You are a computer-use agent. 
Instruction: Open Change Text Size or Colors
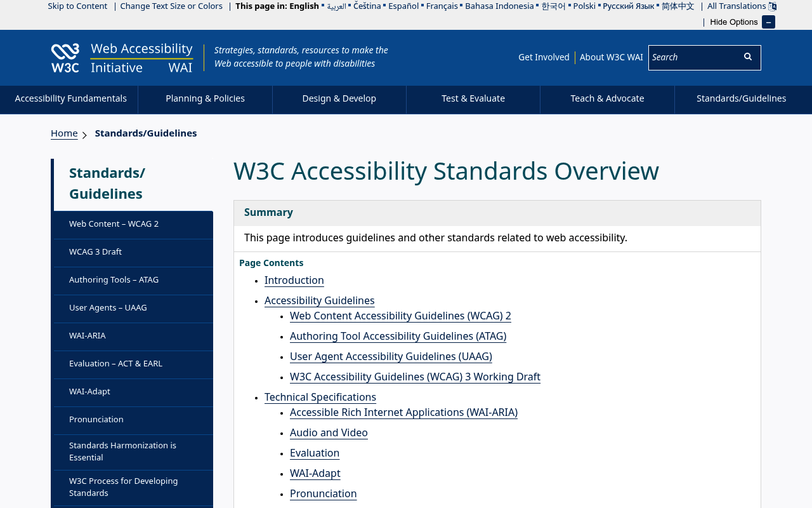(171, 6)
